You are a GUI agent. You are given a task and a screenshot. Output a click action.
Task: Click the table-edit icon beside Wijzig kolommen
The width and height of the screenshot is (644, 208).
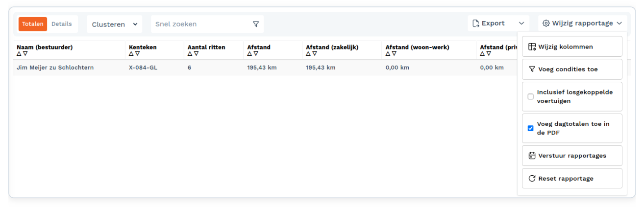pyautogui.click(x=532, y=47)
